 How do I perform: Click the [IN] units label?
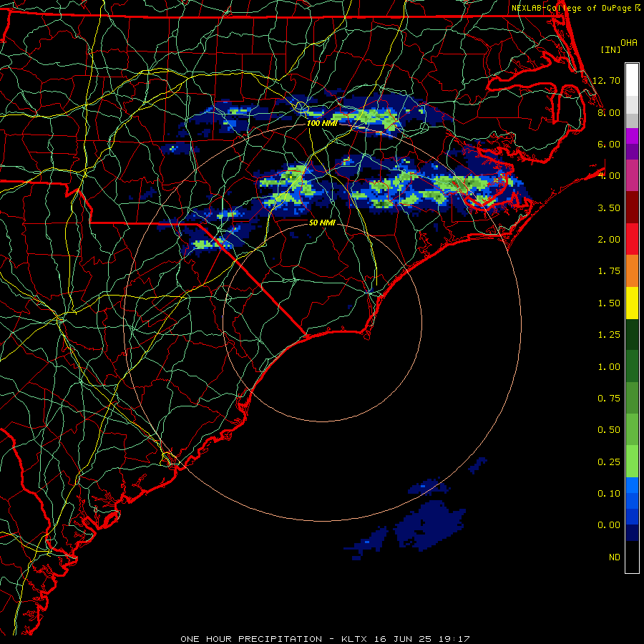pos(610,49)
